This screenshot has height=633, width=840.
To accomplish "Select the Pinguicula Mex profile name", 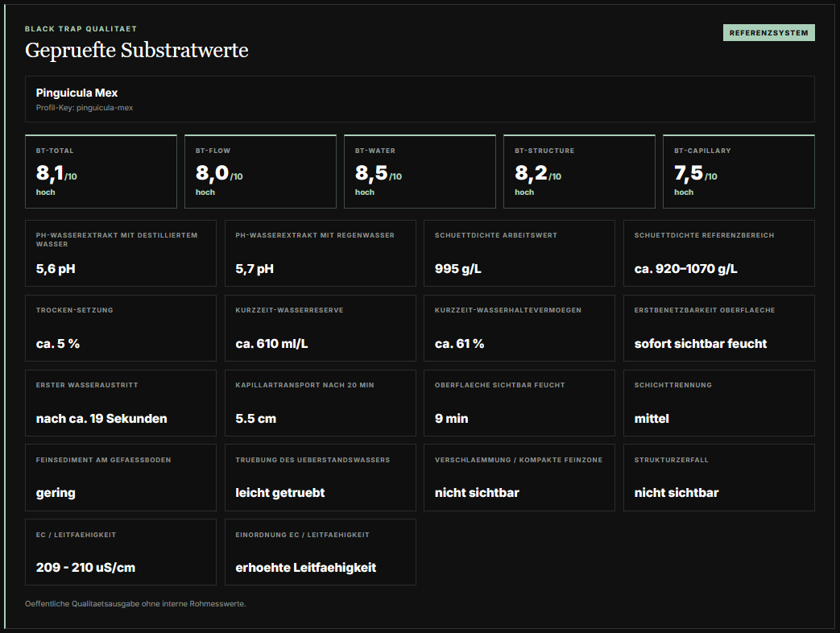I will point(77,93).
